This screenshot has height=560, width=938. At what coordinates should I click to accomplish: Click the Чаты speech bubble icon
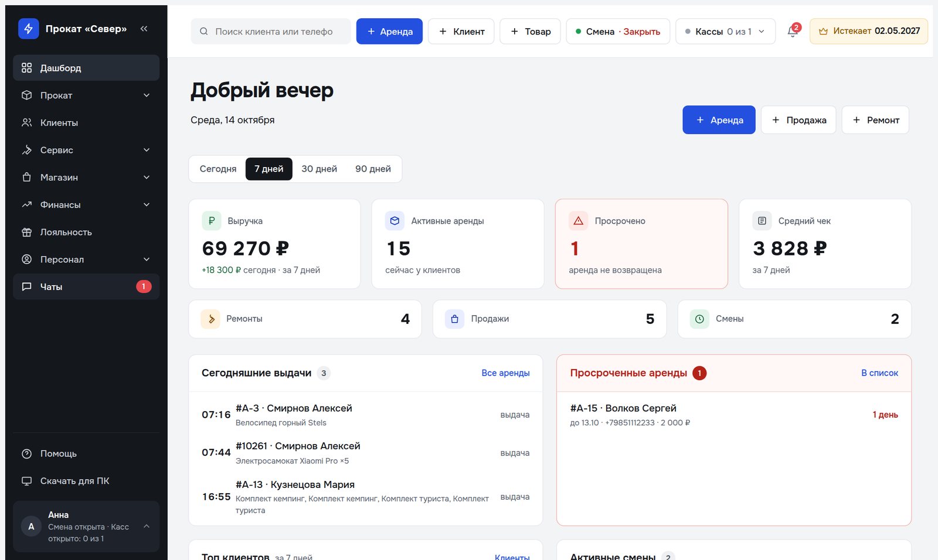(x=26, y=286)
